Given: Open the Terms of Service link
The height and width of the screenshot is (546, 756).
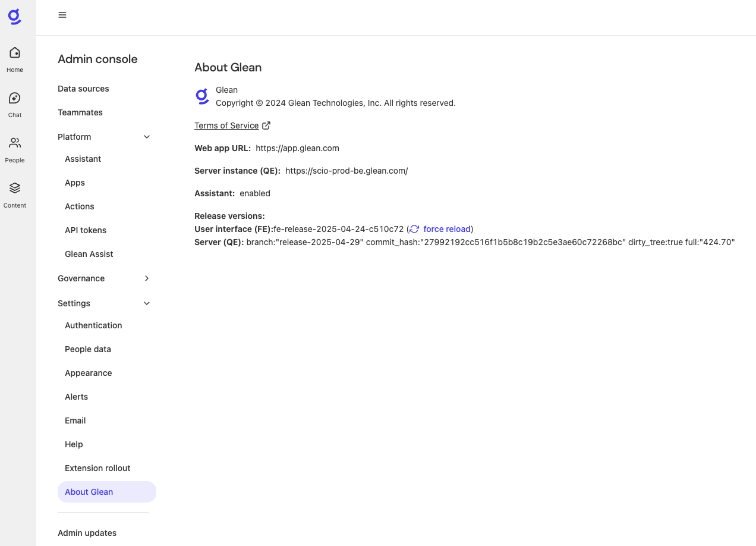Looking at the screenshot, I should point(226,125).
